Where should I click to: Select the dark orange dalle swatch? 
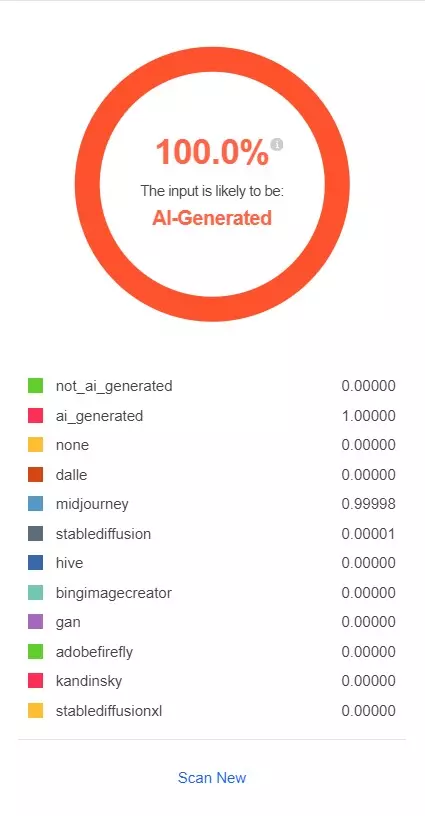click(x=35, y=475)
